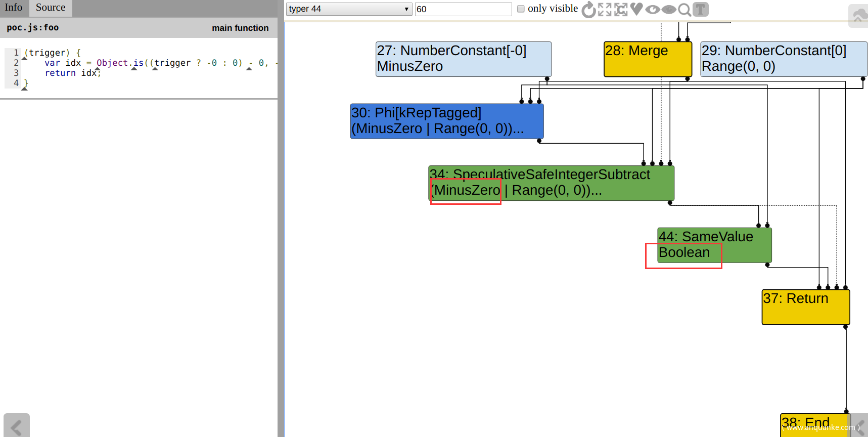
Task: Collapse the left source panel using bottom arrow
Action: (17, 426)
